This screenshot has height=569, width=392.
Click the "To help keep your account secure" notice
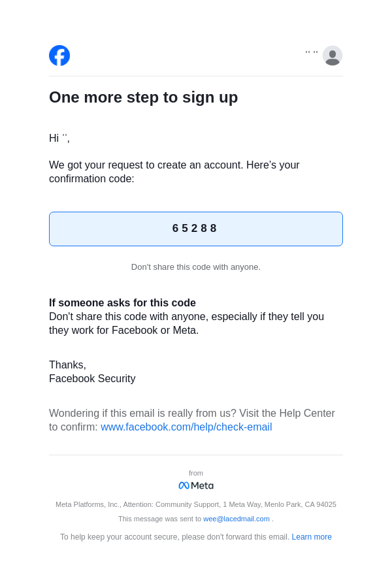coord(174,537)
